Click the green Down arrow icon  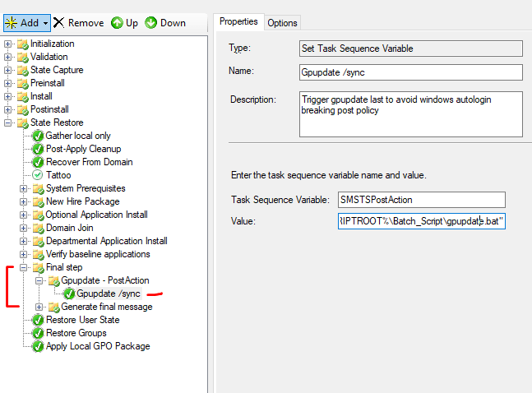150,22
